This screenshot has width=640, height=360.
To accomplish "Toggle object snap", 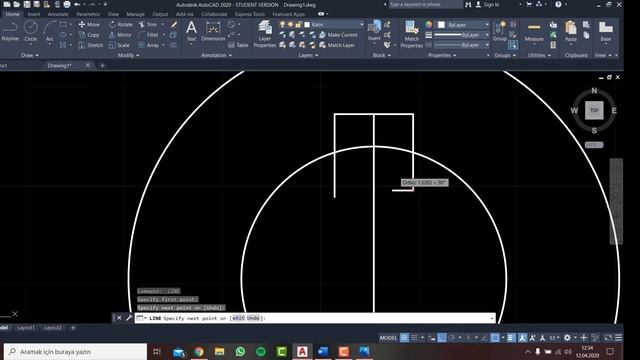I will pos(495,338).
